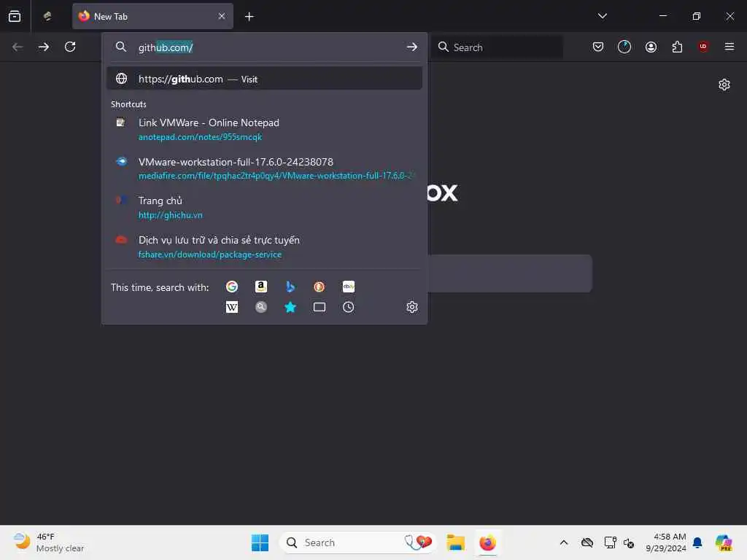Search in open Tabs
The height and width of the screenshot is (560, 747).
[320, 307]
